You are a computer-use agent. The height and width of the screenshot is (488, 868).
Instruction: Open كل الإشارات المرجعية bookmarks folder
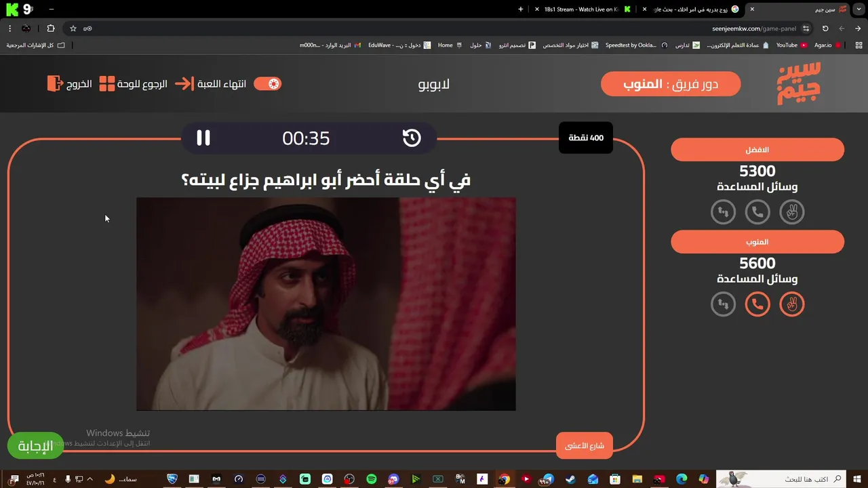coord(35,45)
